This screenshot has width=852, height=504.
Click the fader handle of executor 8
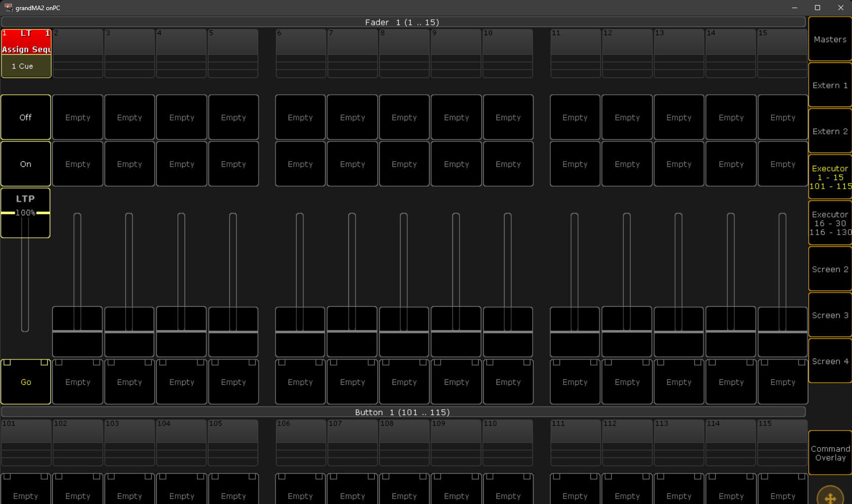pos(404,332)
